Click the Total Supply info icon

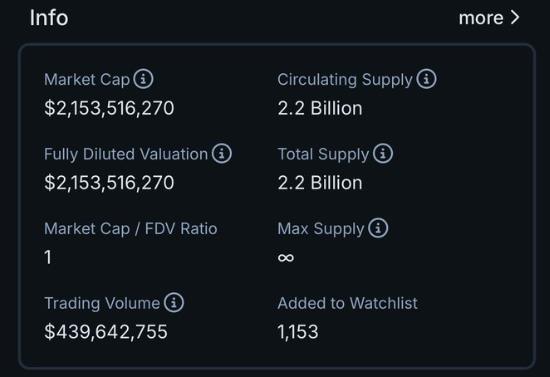pyautogui.click(x=383, y=153)
